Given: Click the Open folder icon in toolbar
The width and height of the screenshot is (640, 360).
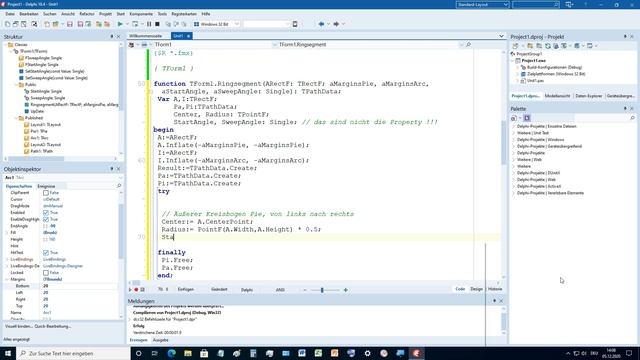Looking at the screenshot, I should pyautogui.click(x=56, y=24).
